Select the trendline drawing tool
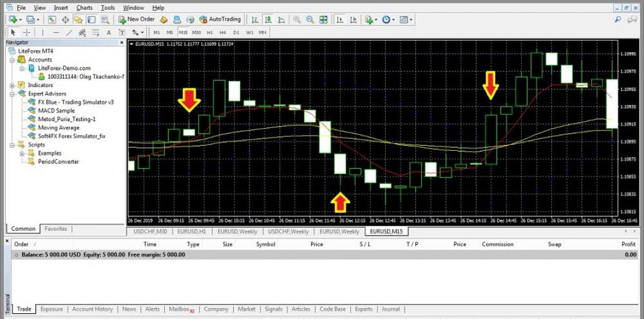 pos(70,32)
